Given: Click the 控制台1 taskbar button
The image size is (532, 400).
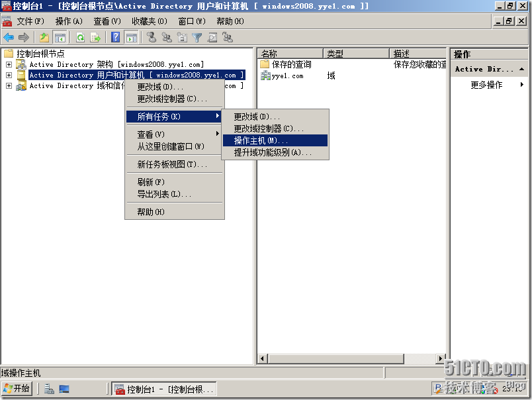Looking at the screenshot, I should tap(164, 389).
